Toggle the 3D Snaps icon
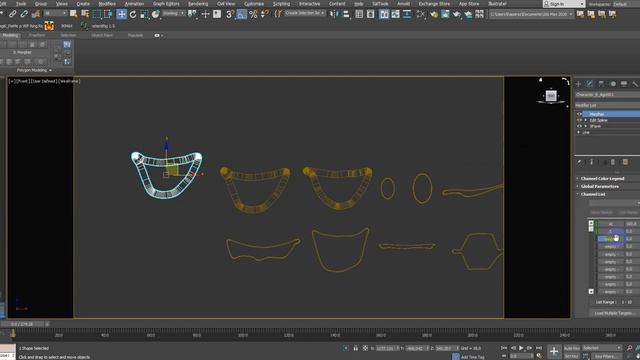Screen dimensions: 640x360 point(230,14)
